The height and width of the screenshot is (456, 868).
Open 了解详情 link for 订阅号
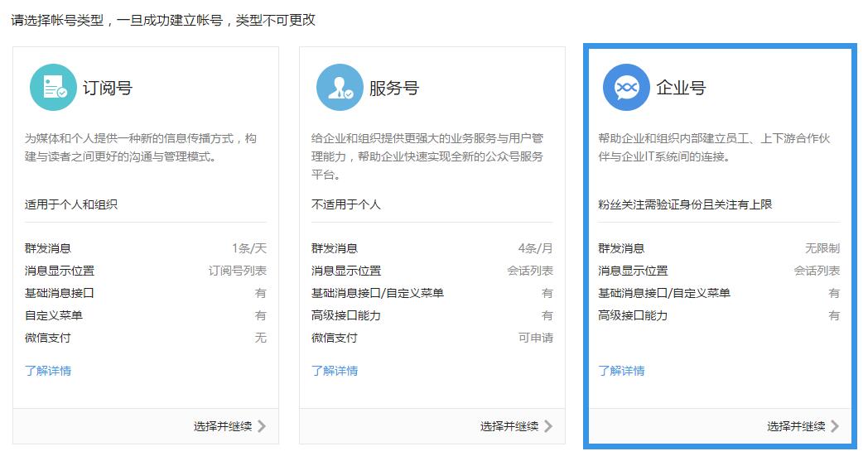[48, 371]
